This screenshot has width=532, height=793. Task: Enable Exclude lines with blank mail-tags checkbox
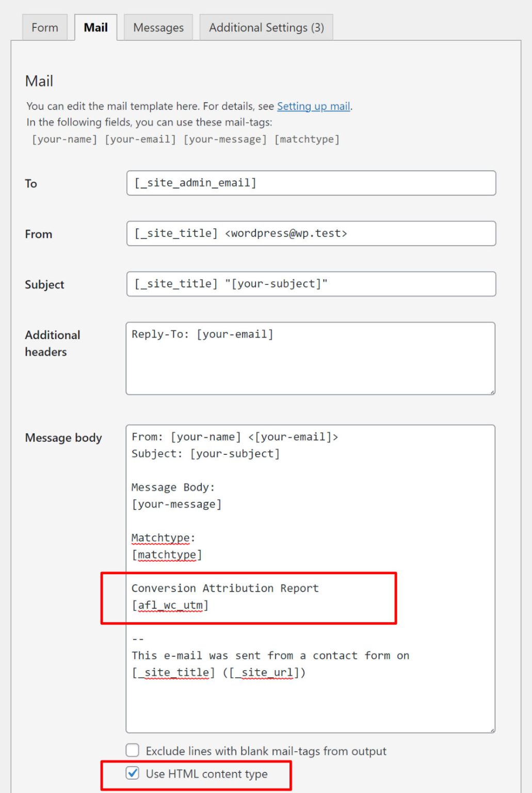click(133, 750)
